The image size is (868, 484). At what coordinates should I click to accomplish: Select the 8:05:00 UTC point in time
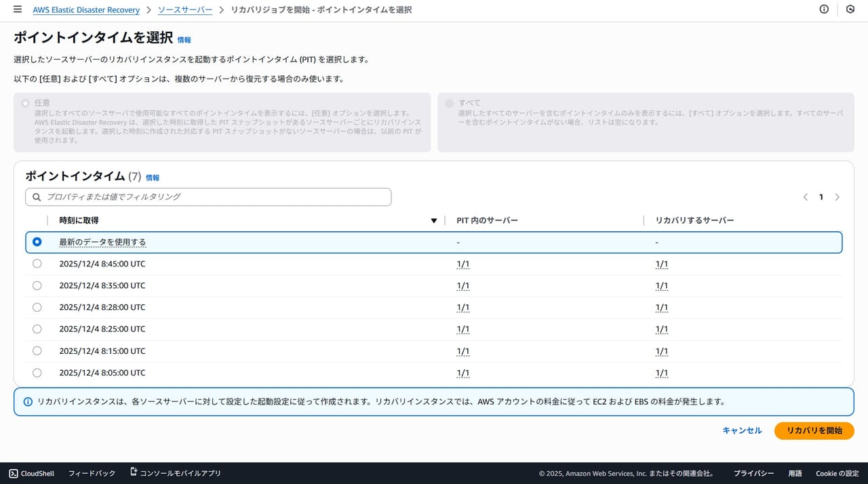tap(37, 373)
